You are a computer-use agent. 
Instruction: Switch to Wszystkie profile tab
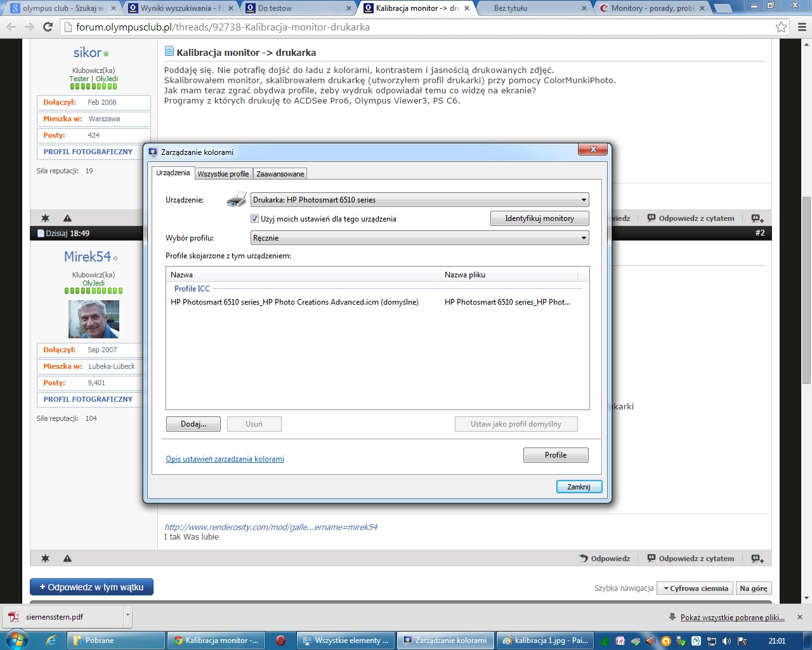223,174
